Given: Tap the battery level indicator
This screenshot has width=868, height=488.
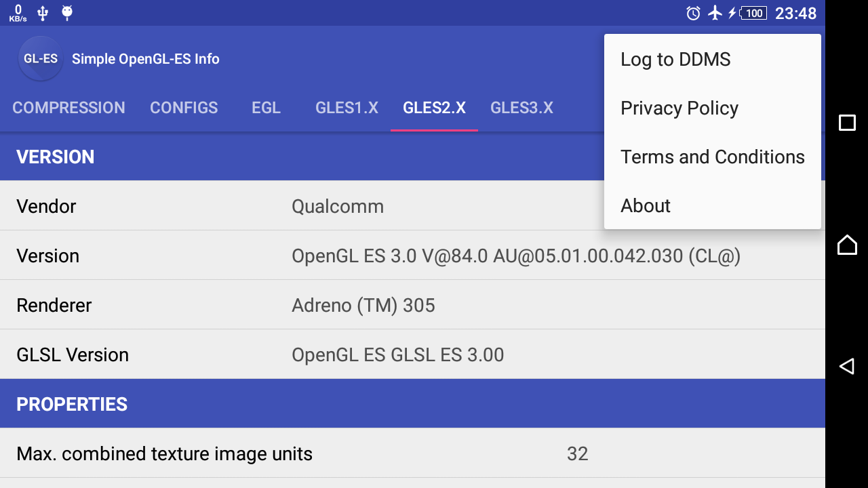Looking at the screenshot, I should coord(753,13).
